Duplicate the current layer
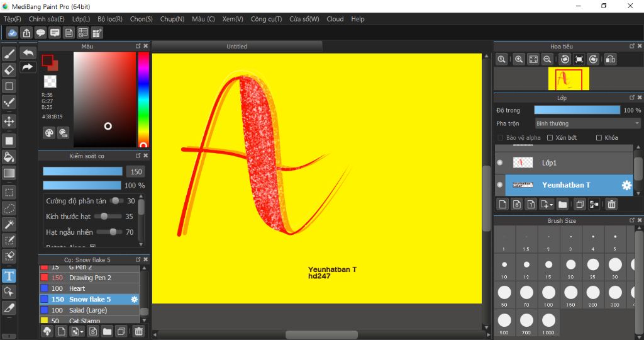Image resolution: width=644 pixels, height=340 pixels. 579,204
